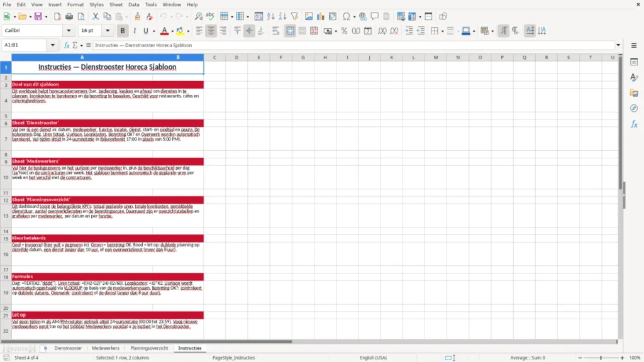Copy the selected cells with the Copy icon
The image size is (644, 362).
pos(107,16)
